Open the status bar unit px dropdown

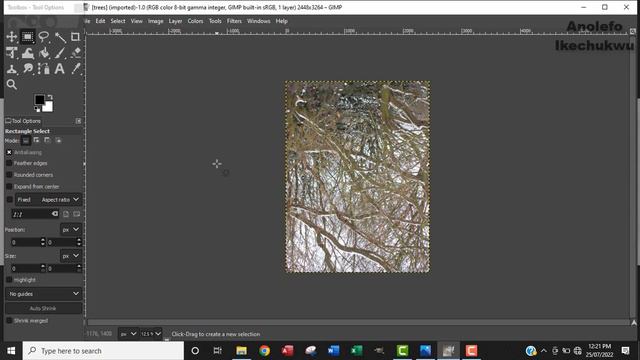128,334
